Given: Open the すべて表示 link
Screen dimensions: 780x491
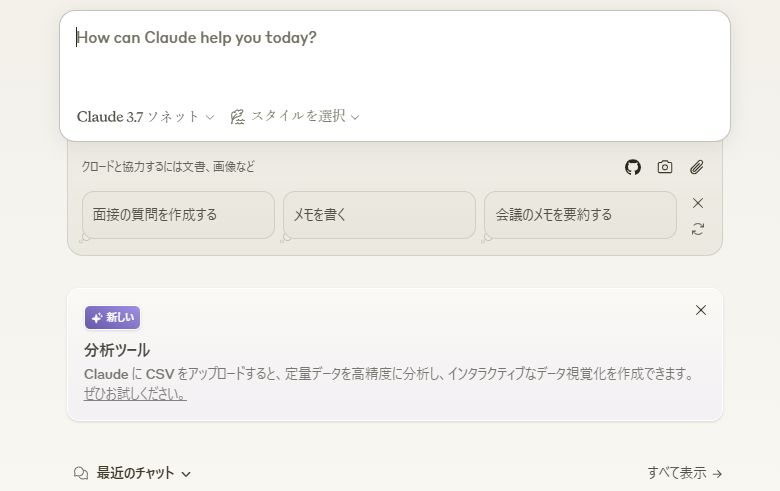Looking at the screenshot, I should [x=684, y=473].
